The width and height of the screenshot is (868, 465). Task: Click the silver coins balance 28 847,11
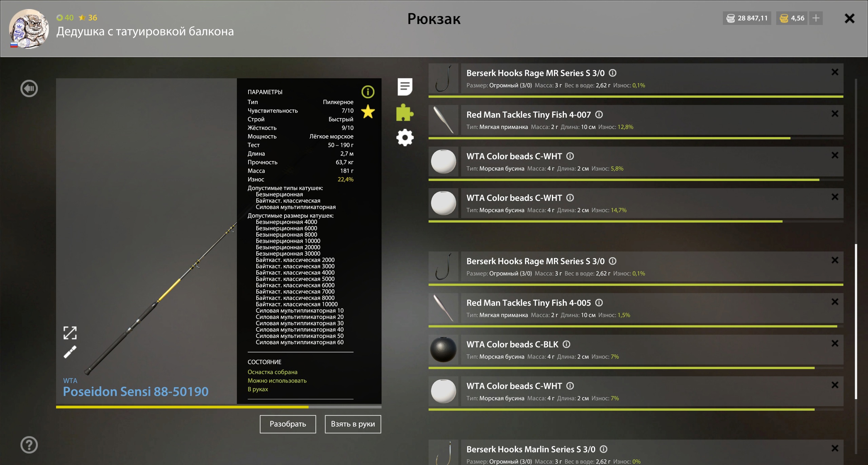(x=747, y=18)
